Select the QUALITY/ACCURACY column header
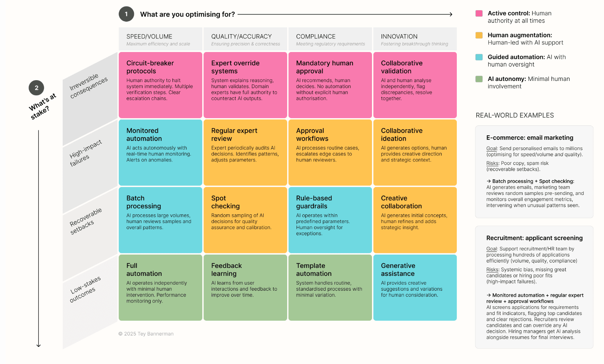Viewport: 604px width, 364px height. [x=245, y=39]
